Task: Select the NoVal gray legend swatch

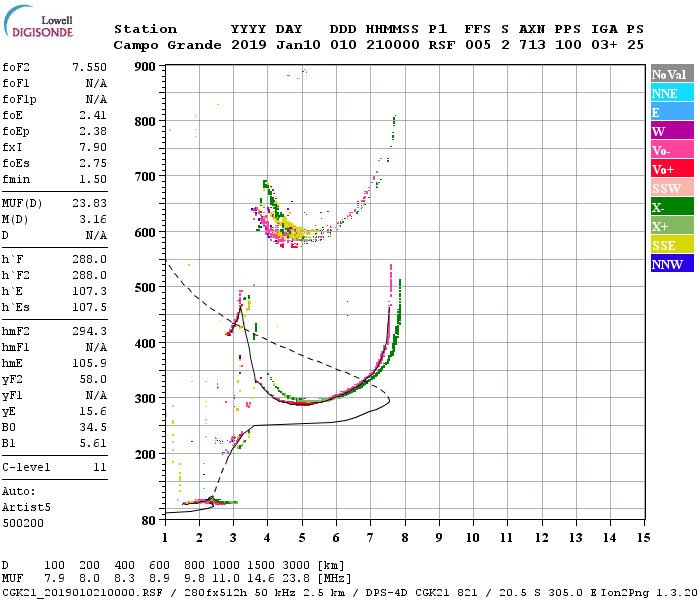Action: click(x=672, y=74)
